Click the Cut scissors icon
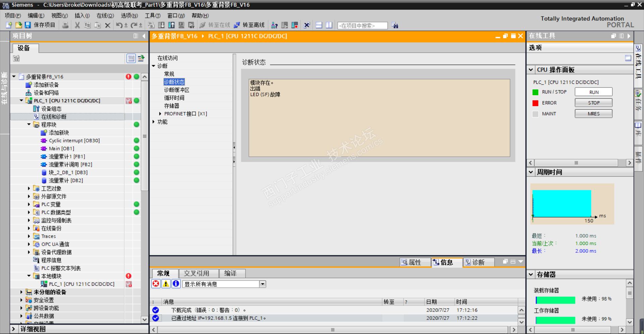The height and width of the screenshot is (334, 644). click(x=77, y=25)
